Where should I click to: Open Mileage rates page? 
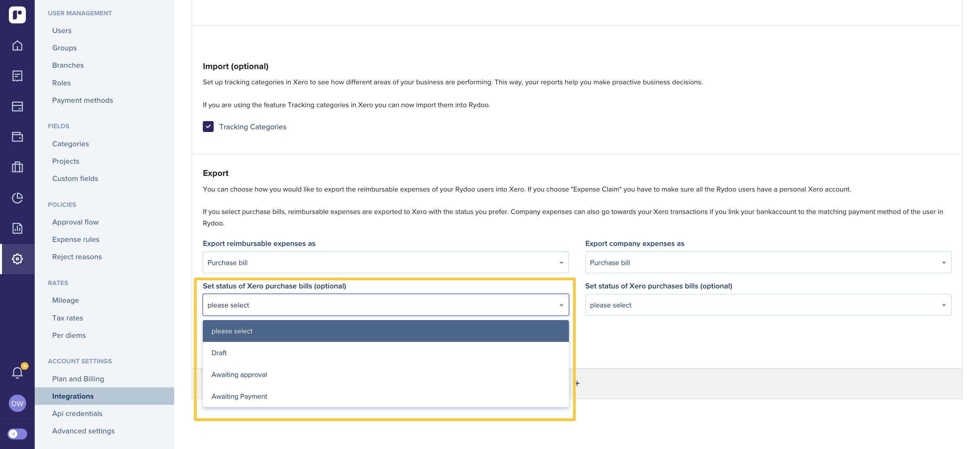tap(65, 300)
